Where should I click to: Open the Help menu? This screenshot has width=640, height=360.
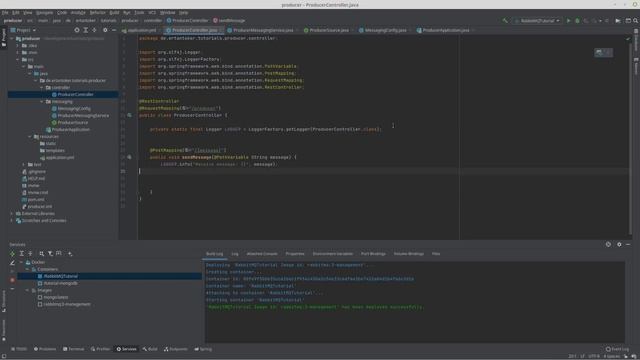[184, 13]
